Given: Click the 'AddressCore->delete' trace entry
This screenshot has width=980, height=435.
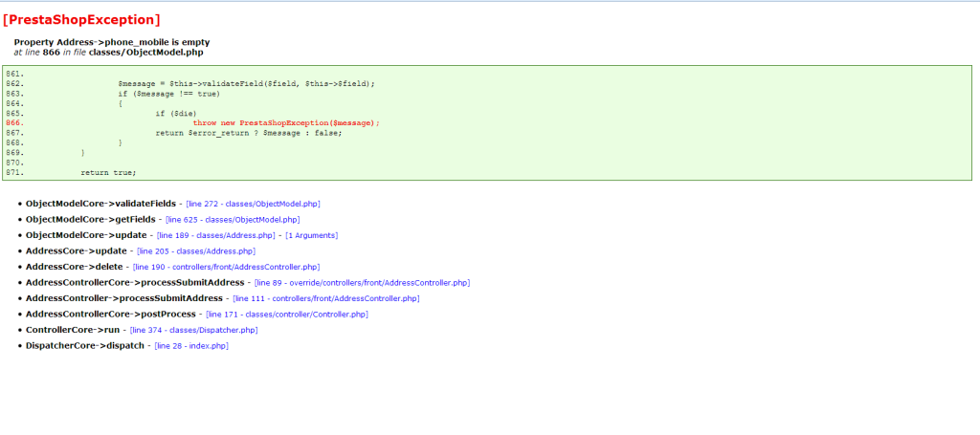Looking at the screenshot, I should [75, 267].
